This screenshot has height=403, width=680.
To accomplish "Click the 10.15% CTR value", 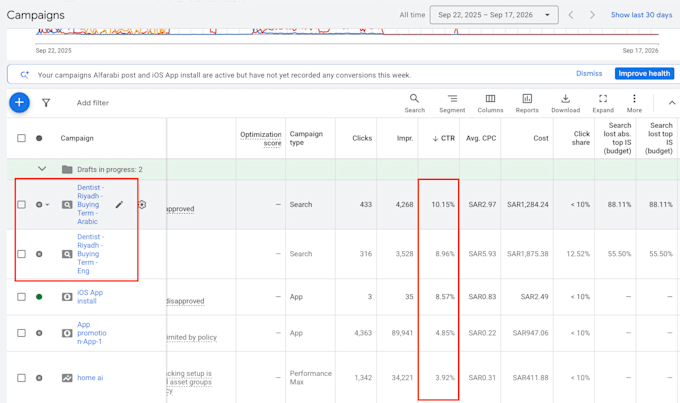I will click(443, 204).
